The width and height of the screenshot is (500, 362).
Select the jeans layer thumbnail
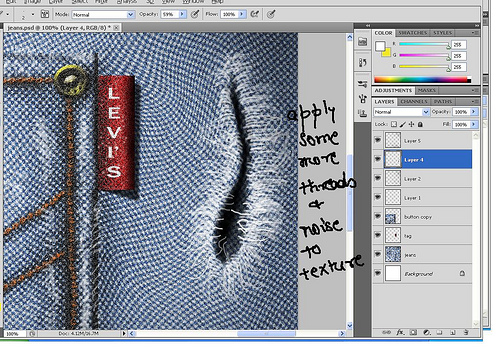(x=393, y=254)
